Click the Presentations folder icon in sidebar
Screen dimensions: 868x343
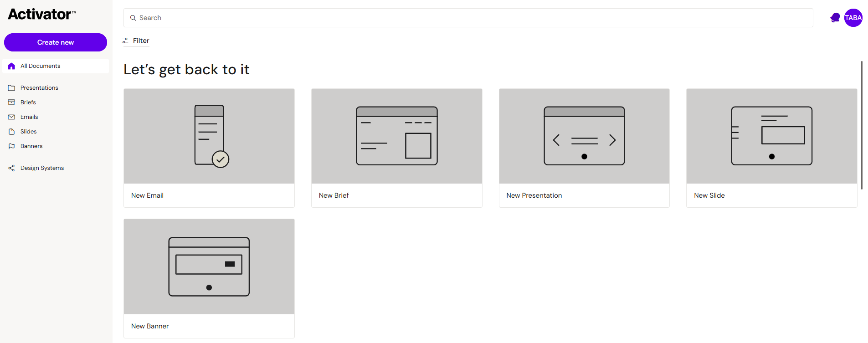[11, 88]
